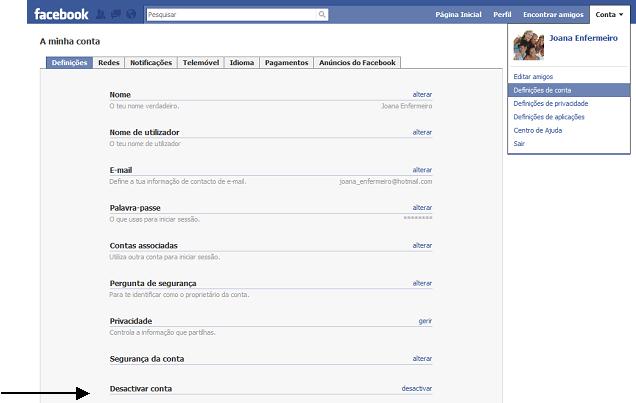The height and width of the screenshot is (403, 636).
Task: Click desactivar for Desactivar conta
Action: 417,388
